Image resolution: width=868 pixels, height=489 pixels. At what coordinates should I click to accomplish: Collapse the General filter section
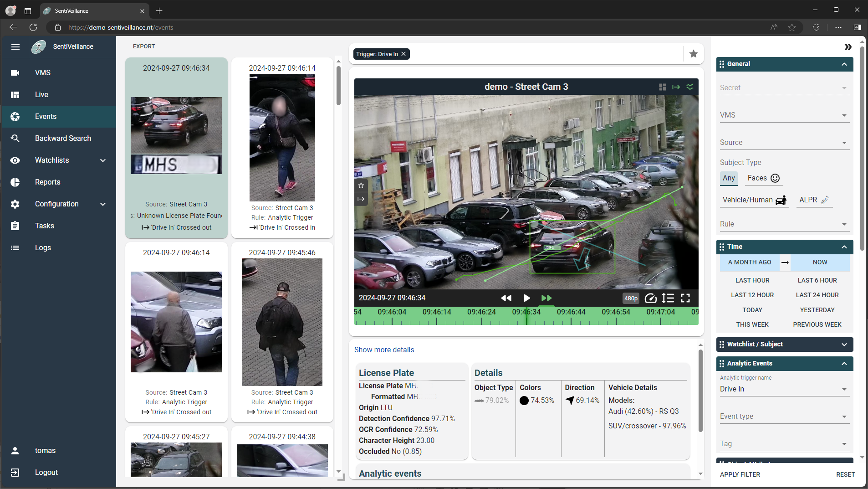(844, 64)
